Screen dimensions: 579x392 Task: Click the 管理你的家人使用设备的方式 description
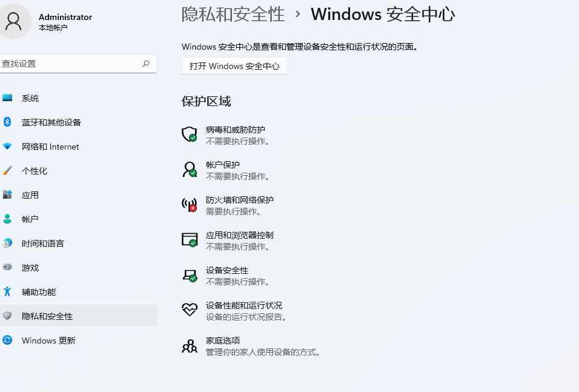tap(263, 352)
